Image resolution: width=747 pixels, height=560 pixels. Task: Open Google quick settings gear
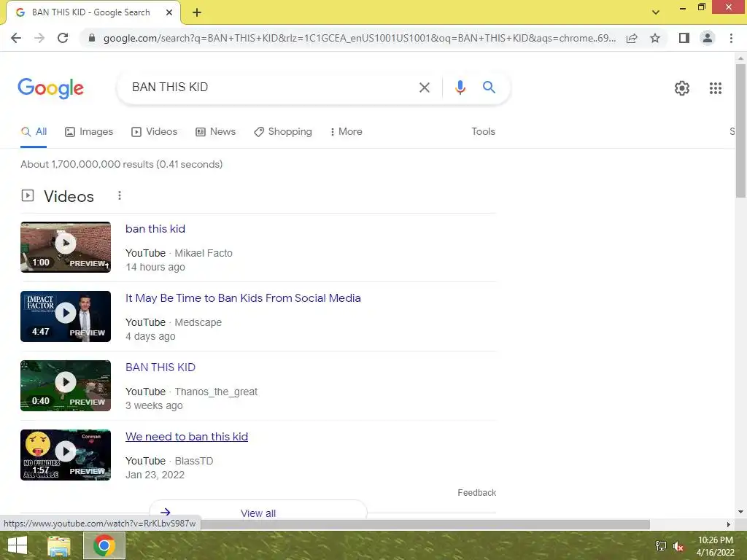pos(682,88)
